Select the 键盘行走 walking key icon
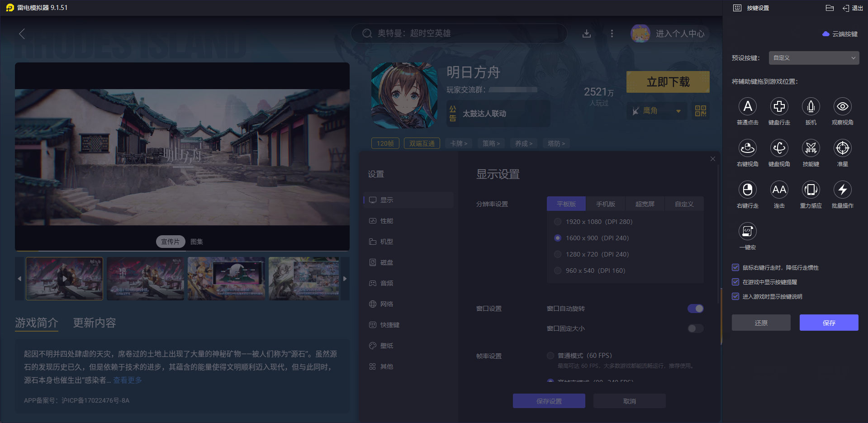The height and width of the screenshot is (423, 868). tap(779, 107)
